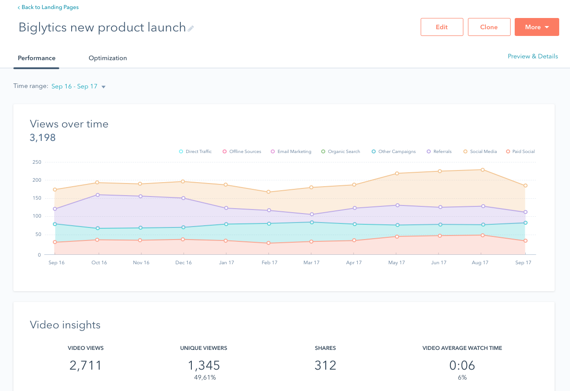Click the Other Campaigns data point at Oct 16
The image size is (570, 391).
click(97, 229)
